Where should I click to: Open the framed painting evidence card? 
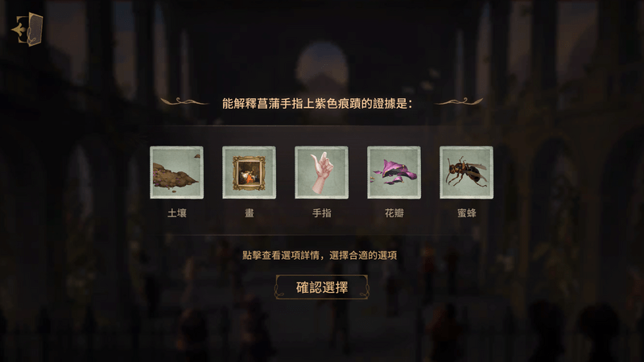(249, 172)
